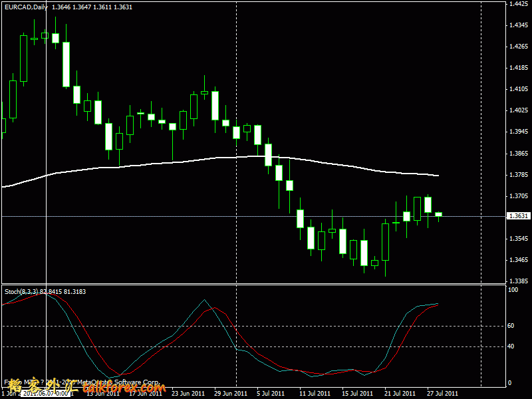Click the 1.4185 price axis label
This screenshot has width=532, height=399.
519,68
